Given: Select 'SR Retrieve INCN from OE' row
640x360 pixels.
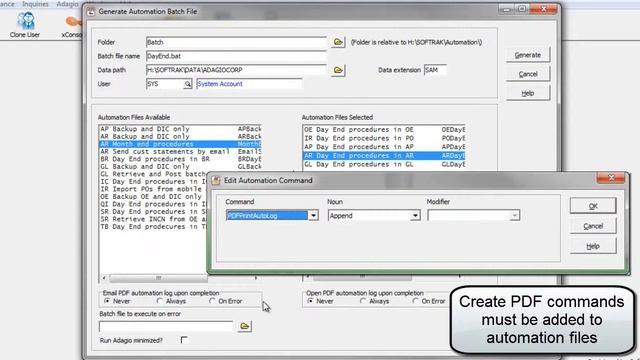Looking at the screenshot, I should (153, 219).
